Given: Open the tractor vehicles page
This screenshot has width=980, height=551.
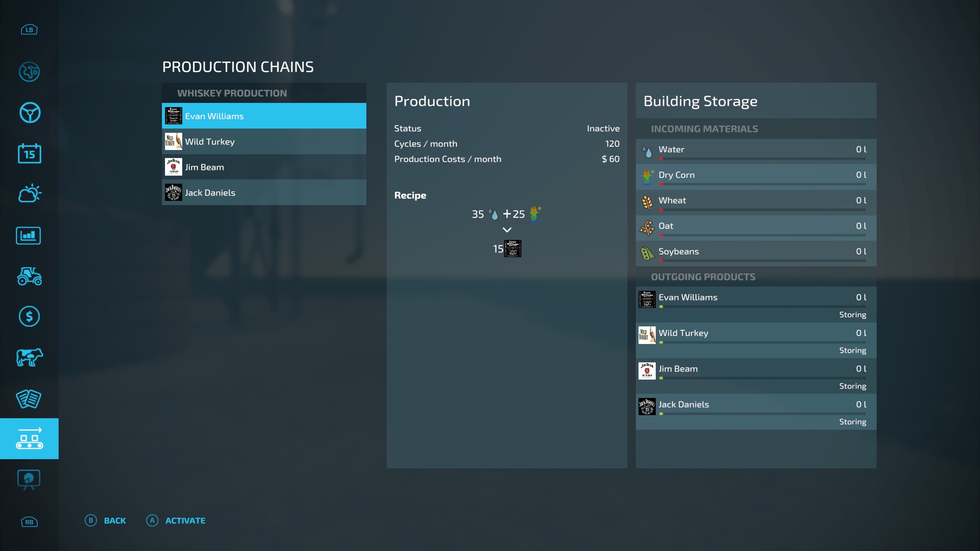Looking at the screenshot, I should [x=29, y=276].
